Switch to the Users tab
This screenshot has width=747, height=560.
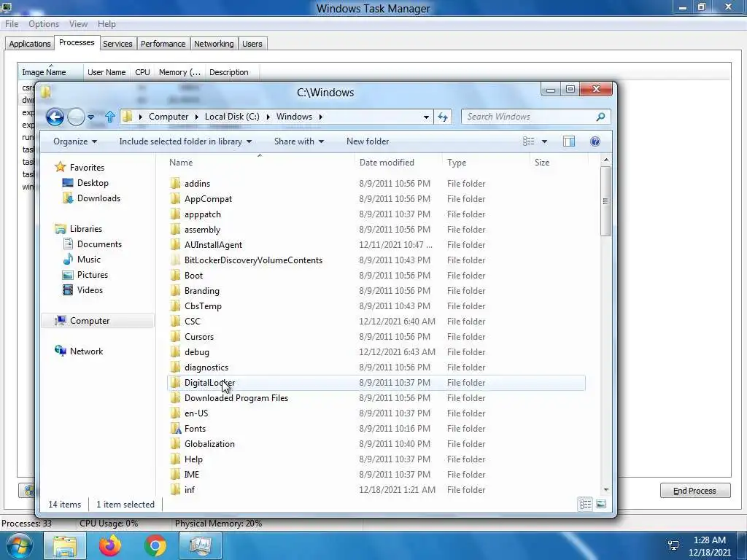click(x=252, y=44)
